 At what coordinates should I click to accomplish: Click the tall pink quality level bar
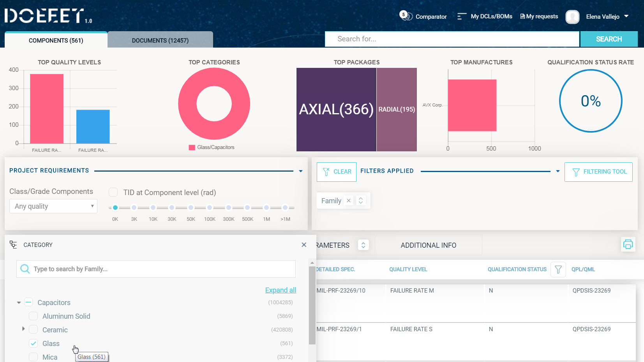pyautogui.click(x=47, y=109)
